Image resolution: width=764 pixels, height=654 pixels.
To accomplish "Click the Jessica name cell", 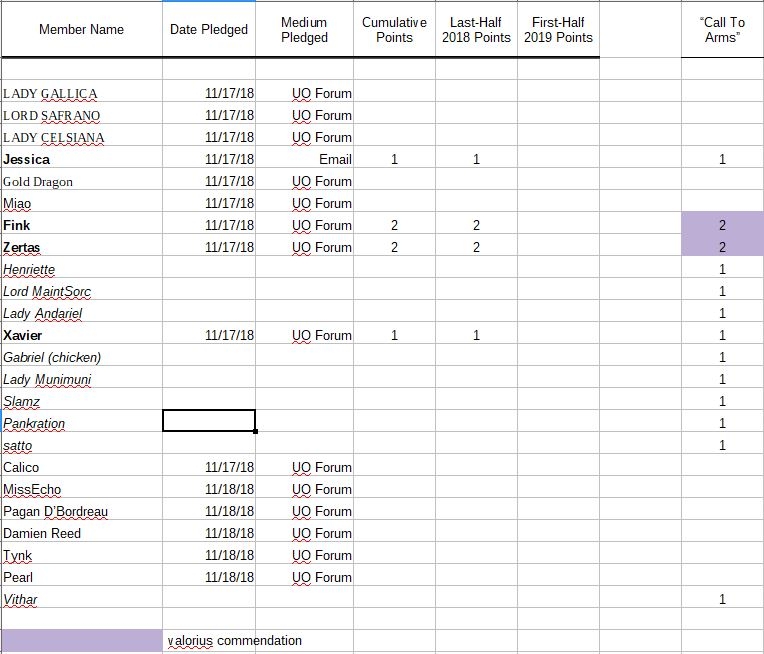I will (x=81, y=157).
